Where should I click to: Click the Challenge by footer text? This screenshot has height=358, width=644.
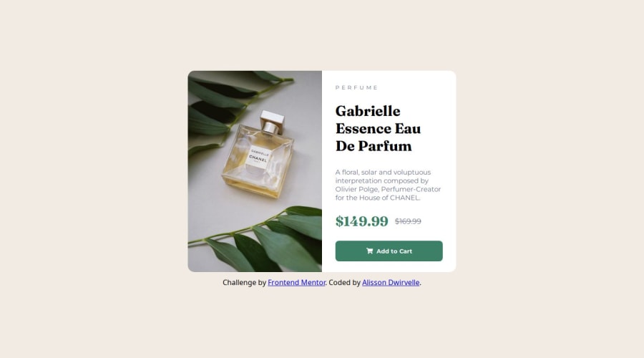(245, 282)
